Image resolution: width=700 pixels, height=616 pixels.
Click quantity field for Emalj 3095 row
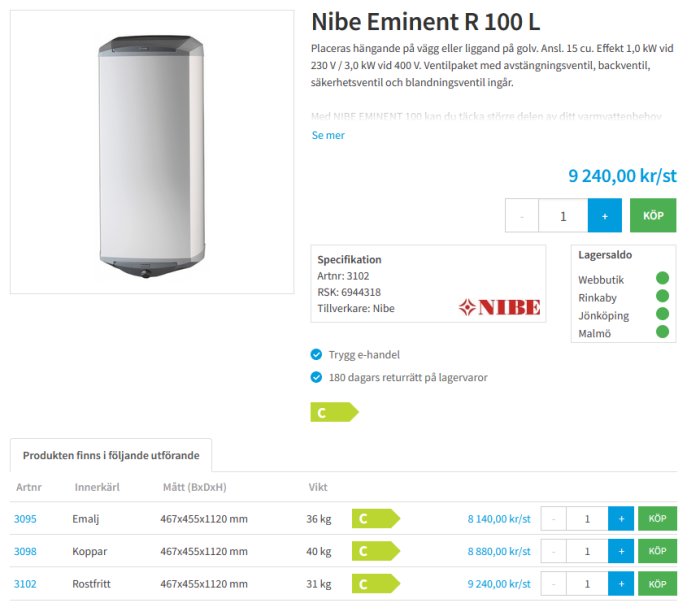click(587, 519)
